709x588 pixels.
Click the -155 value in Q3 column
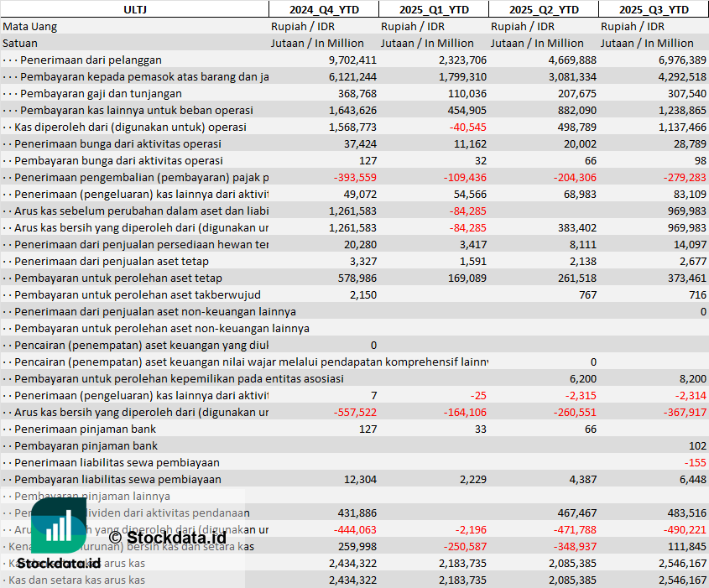point(695,462)
